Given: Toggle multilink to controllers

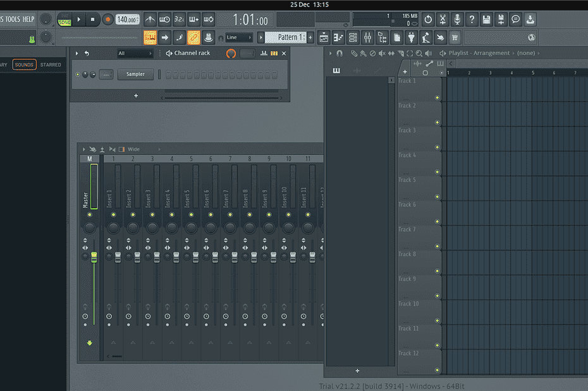Looking at the screenshot, I should [x=209, y=37].
